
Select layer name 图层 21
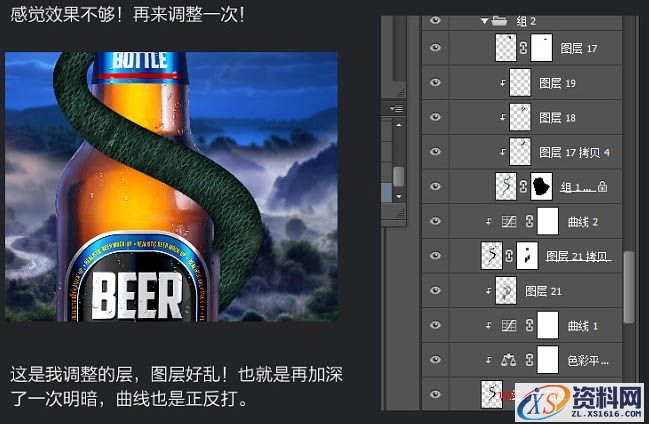pyautogui.click(x=543, y=291)
